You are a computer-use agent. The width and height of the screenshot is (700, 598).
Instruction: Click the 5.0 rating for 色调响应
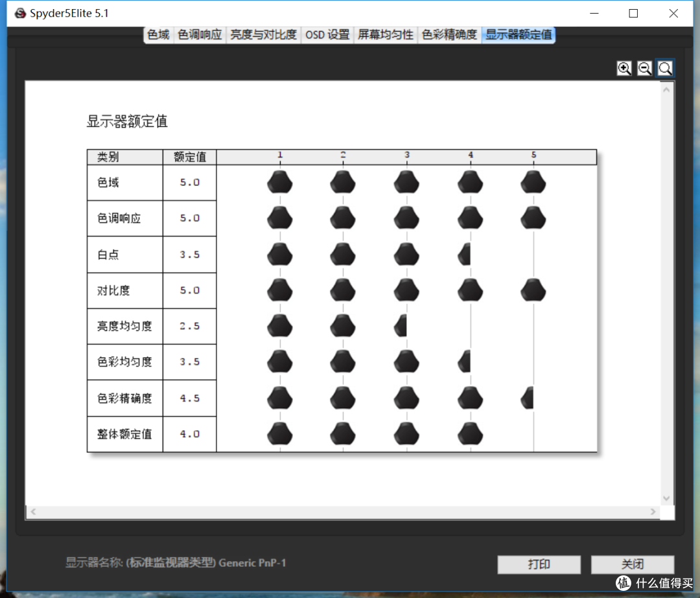pos(190,218)
